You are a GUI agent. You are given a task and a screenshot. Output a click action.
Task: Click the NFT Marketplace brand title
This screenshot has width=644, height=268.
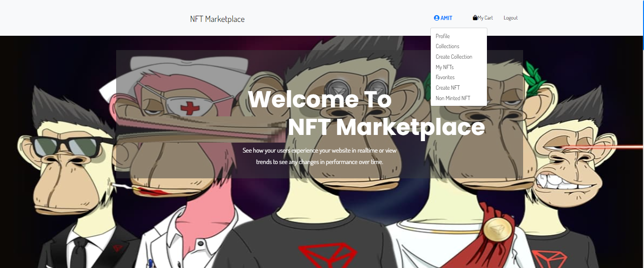point(217,19)
